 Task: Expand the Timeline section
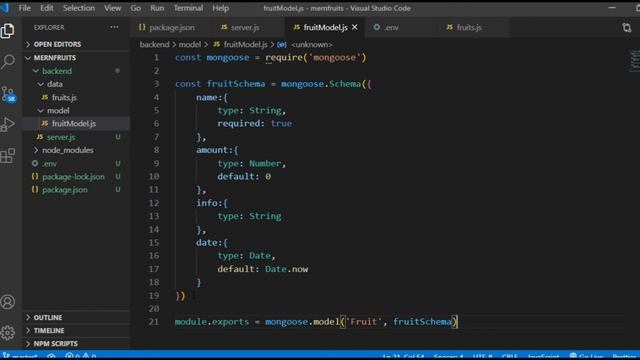pyautogui.click(x=49, y=330)
